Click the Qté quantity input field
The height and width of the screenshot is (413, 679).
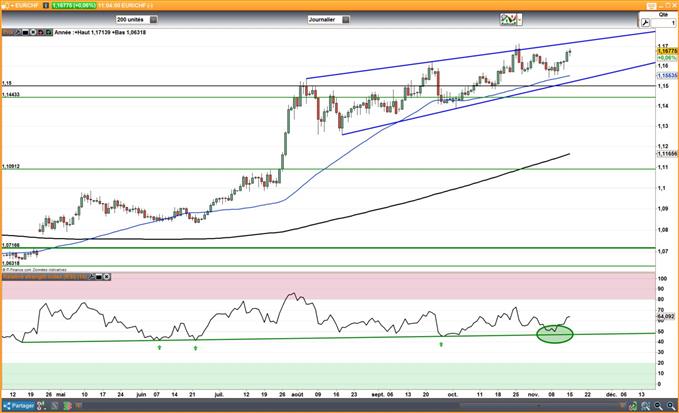[663, 23]
